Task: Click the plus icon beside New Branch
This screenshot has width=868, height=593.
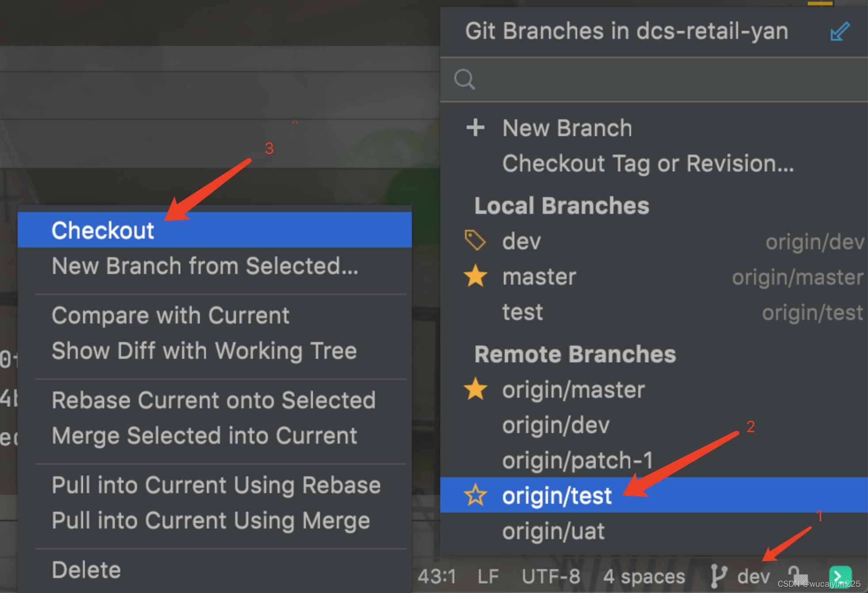Action: click(x=475, y=128)
